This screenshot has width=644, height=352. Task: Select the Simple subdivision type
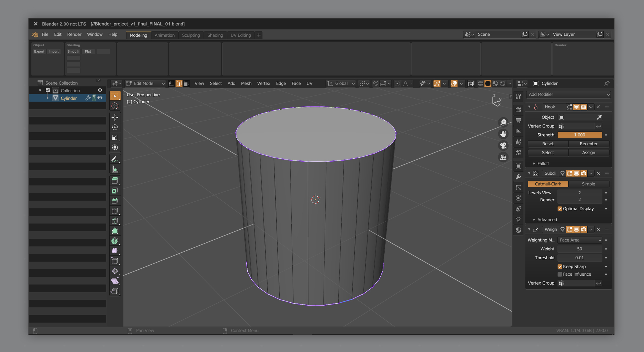[588, 184]
